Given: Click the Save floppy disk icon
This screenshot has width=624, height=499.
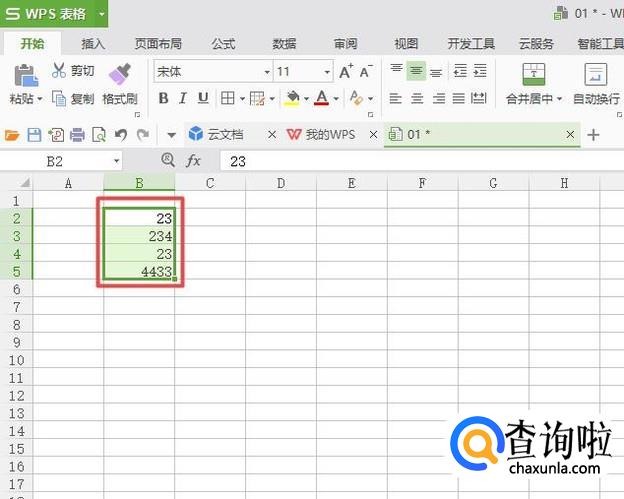Looking at the screenshot, I should click(34, 135).
